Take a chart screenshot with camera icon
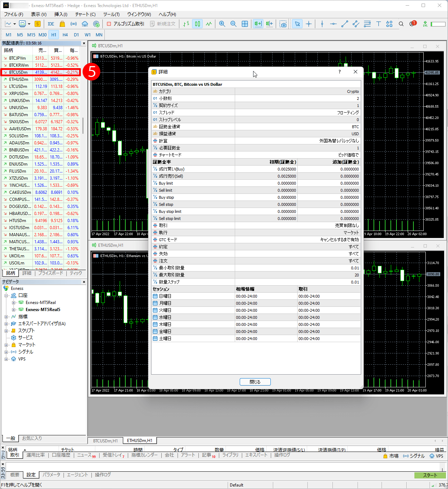 [283, 24]
